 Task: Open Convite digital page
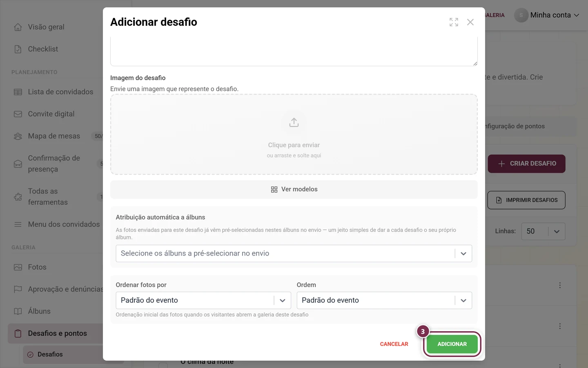coord(51,114)
